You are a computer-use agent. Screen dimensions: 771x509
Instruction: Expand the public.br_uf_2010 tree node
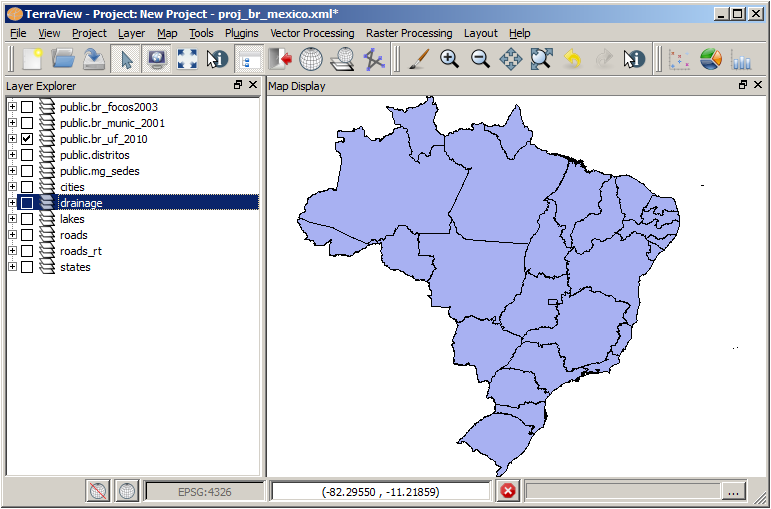tap(12, 139)
